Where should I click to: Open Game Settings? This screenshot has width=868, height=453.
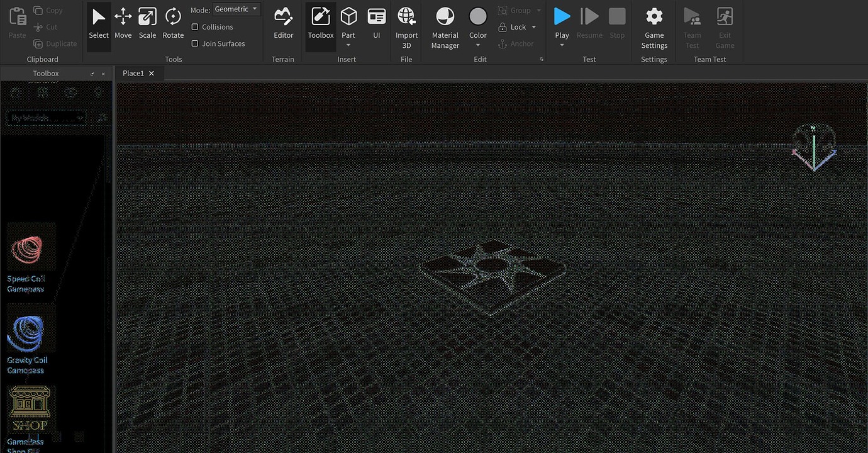[x=654, y=25]
